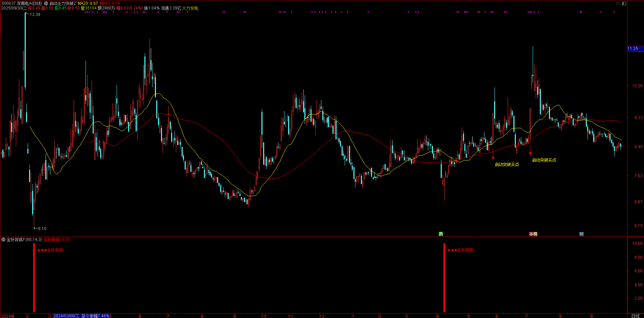Open the main chart indicator dropdown arrow
Viewport: 644px width, 318px height.
[x=46, y=3]
